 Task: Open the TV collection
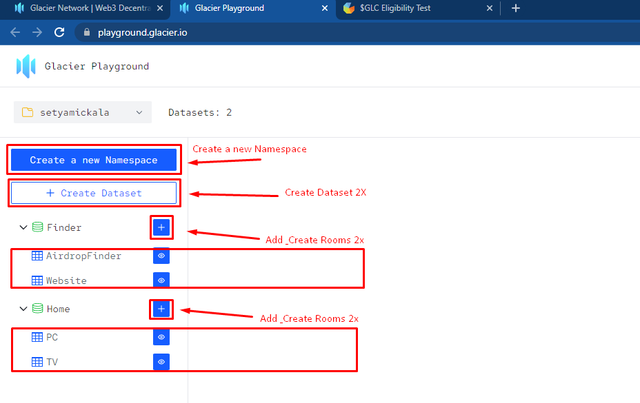coord(52,362)
